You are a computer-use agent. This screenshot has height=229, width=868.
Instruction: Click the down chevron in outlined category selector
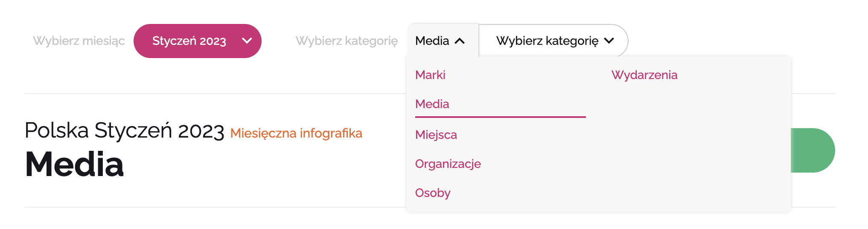coord(609,41)
